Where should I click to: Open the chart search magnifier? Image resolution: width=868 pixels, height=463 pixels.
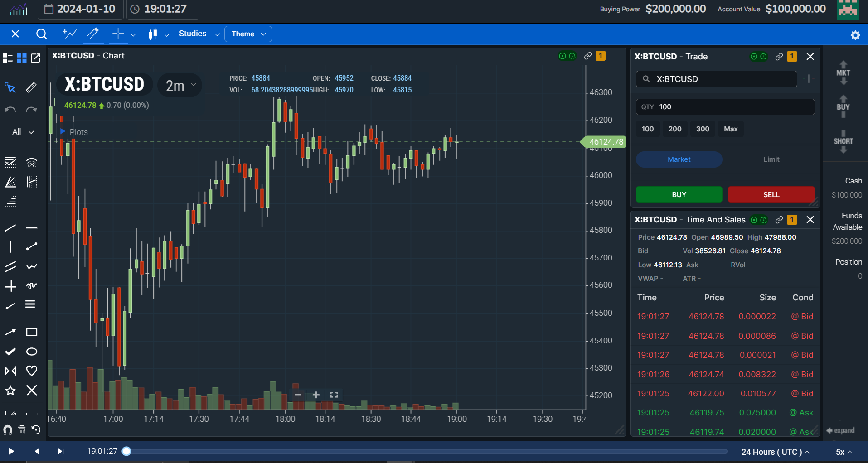click(x=41, y=34)
